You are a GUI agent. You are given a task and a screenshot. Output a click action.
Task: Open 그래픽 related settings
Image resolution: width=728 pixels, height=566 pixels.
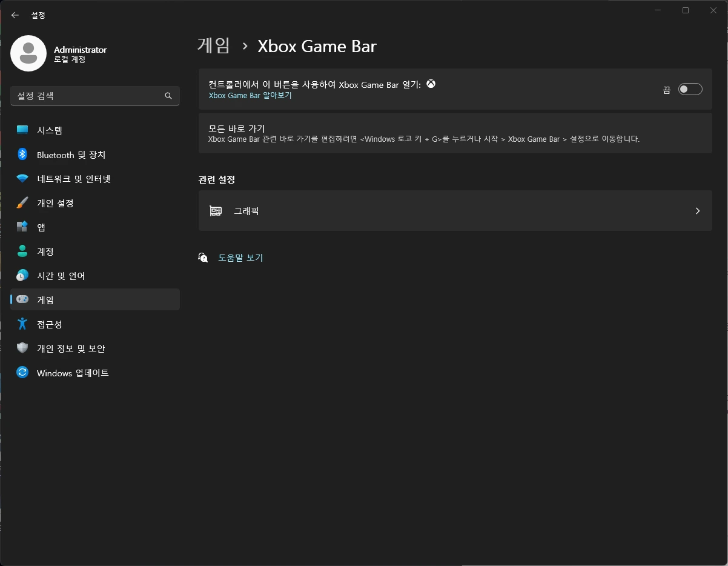(x=455, y=211)
